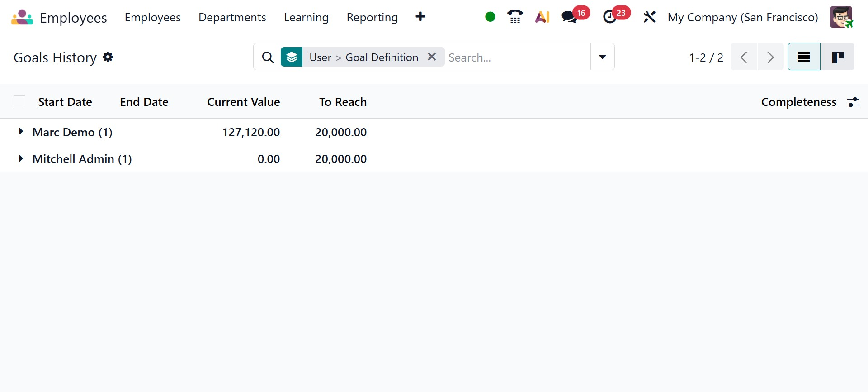Click the search magnifier icon
Screen dimensions: 868x392
point(268,57)
